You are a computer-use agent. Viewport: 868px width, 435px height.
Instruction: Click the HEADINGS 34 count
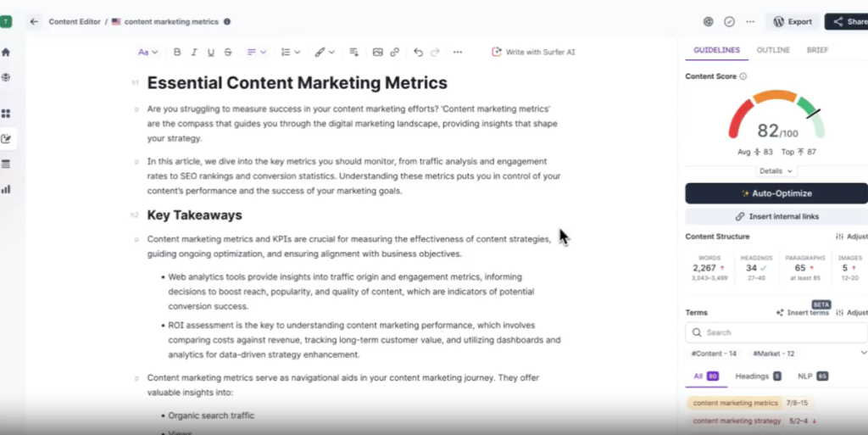pos(756,268)
